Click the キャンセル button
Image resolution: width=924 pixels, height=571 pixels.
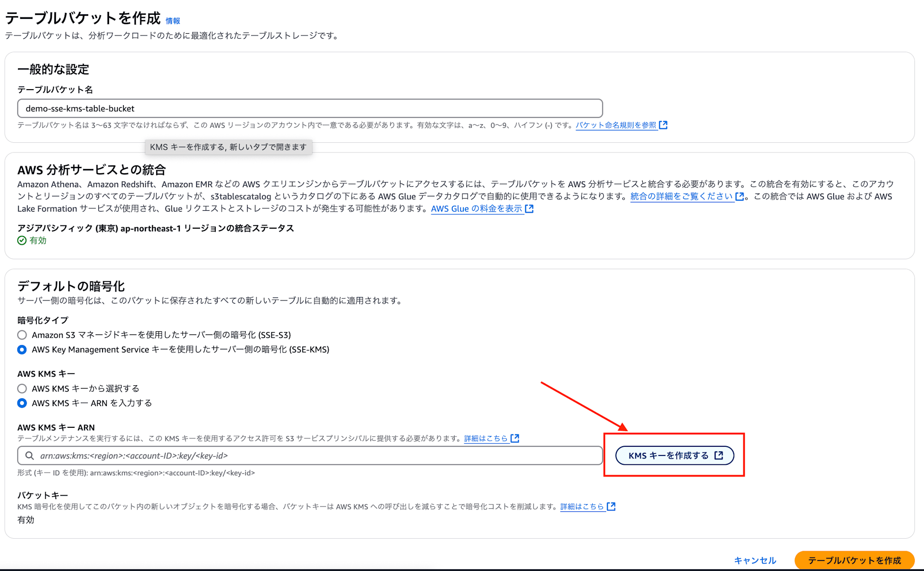755,560
